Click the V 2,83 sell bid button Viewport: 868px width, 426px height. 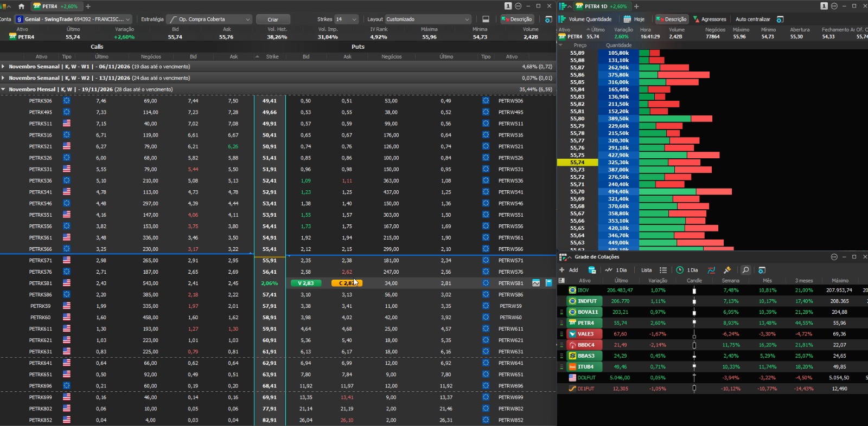tap(306, 283)
